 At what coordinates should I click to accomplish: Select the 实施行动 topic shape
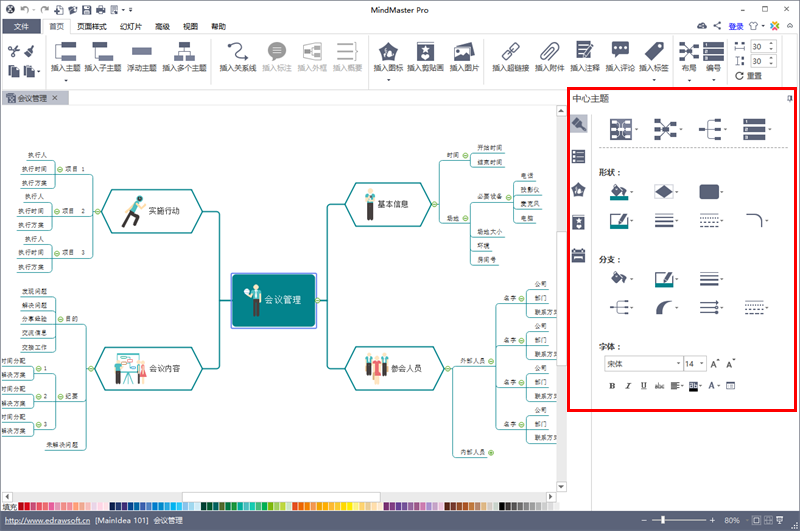pyautogui.click(x=152, y=211)
